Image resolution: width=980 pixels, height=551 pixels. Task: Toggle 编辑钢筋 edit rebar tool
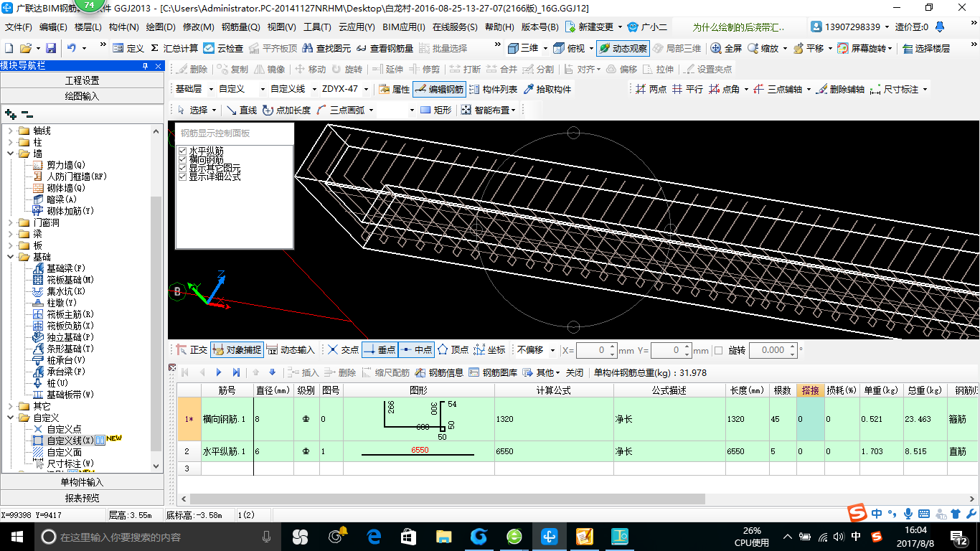coord(439,90)
